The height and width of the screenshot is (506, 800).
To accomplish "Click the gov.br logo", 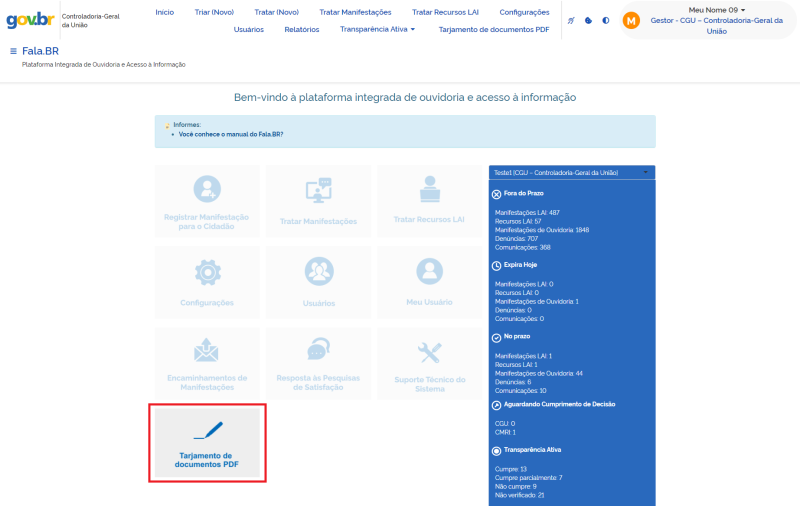I will (x=30, y=20).
